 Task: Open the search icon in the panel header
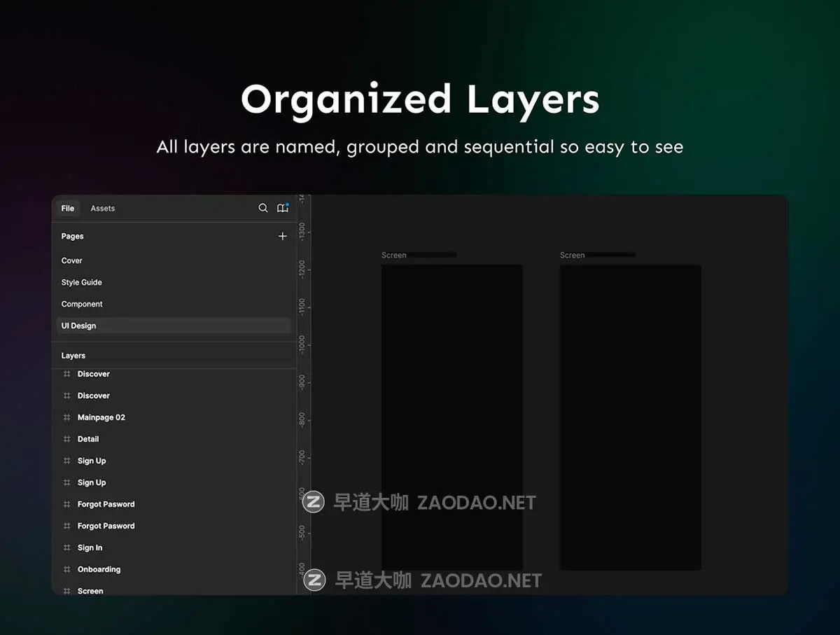[x=263, y=208]
